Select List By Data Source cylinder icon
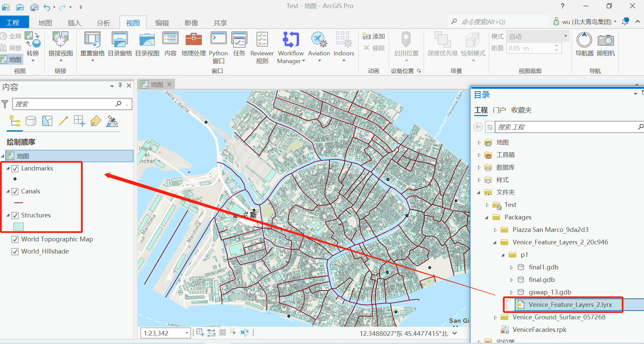Image resolution: width=644 pixels, height=344 pixels. click(x=31, y=121)
